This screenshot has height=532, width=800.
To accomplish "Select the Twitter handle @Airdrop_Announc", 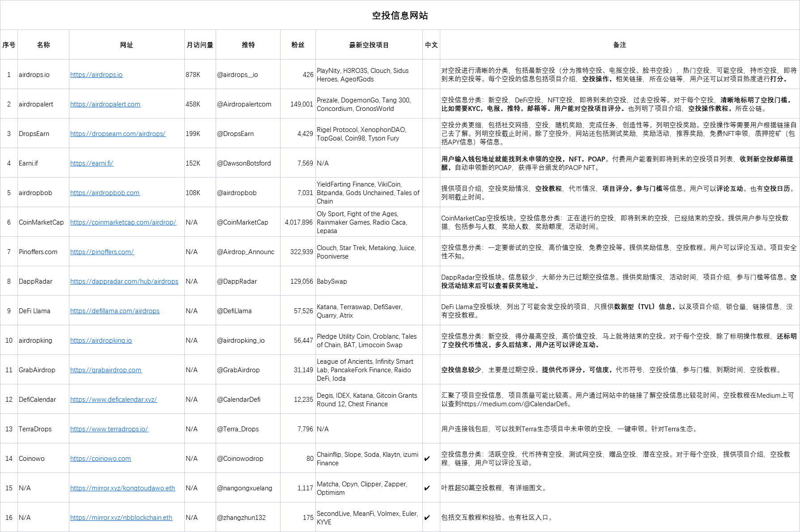I will pos(246,252).
